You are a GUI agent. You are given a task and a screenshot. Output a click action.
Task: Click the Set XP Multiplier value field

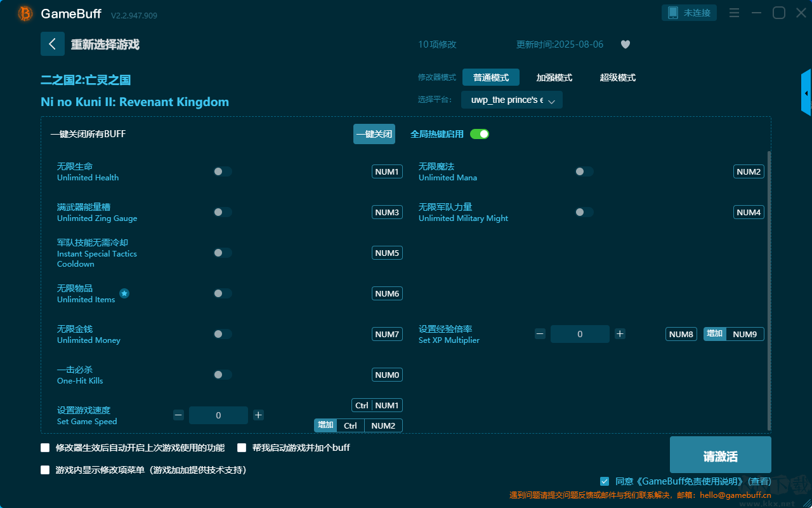click(580, 334)
